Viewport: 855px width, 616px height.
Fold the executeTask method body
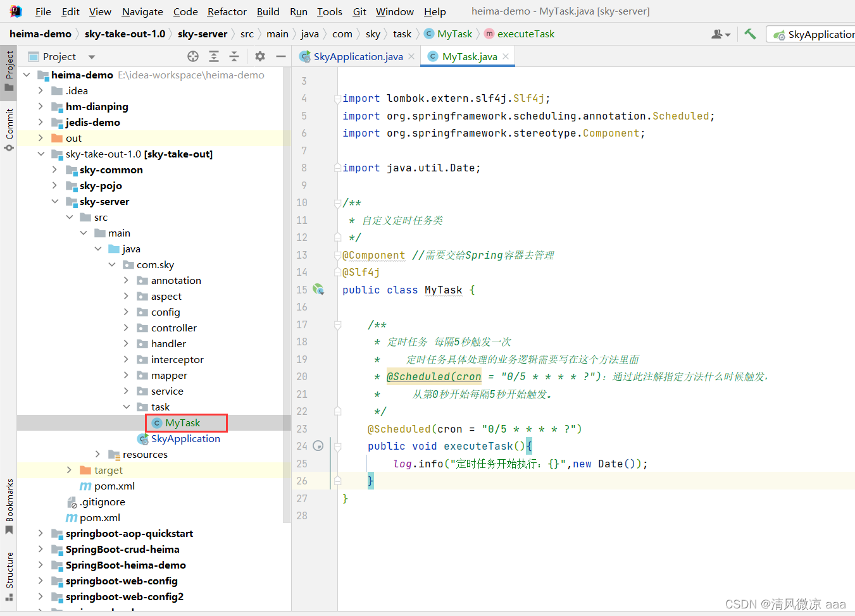[337, 447]
